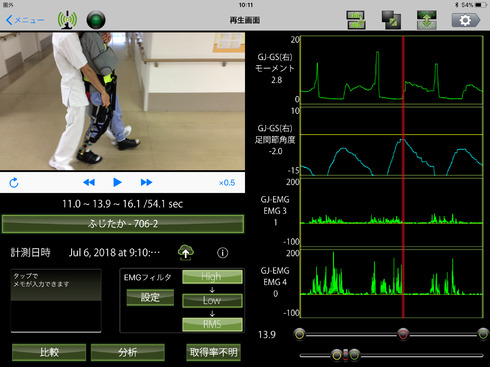Screen dimensions: 490x367
Task: Tap the GJ-GS(右) モーメント label
Action: [275, 63]
